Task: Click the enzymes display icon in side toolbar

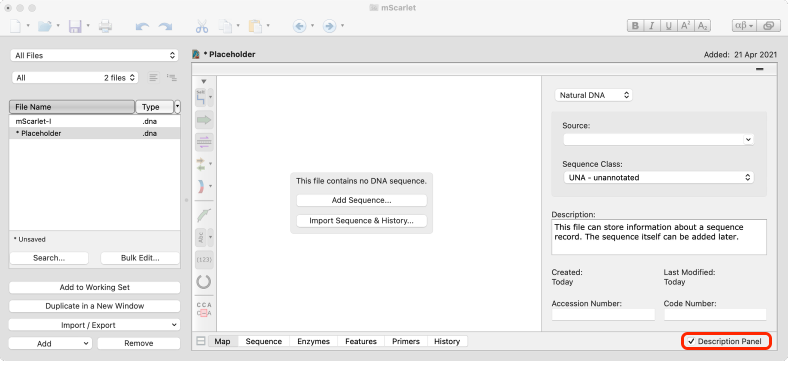Action: click(201, 98)
